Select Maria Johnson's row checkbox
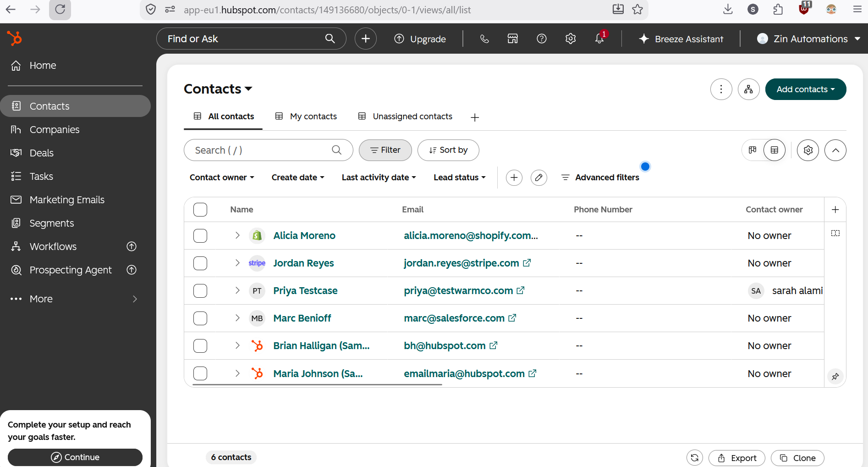The image size is (868, 467). 200,373
